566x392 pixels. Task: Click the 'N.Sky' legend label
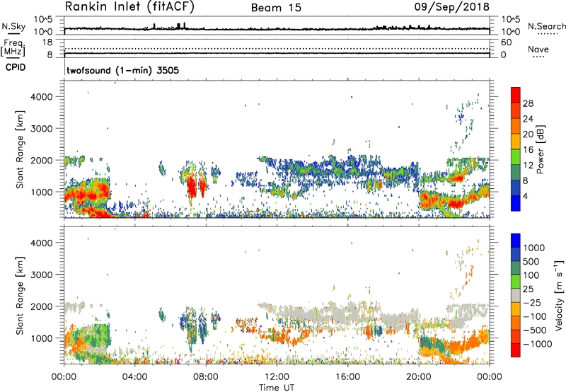13,26
